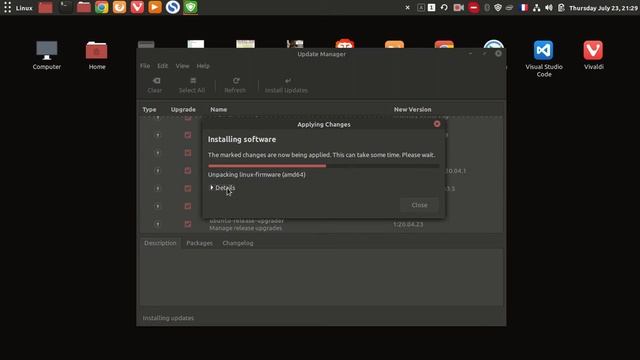Open the orange media player panel icon
This screenshot has width=640, height=360.
tap(155, 7)
